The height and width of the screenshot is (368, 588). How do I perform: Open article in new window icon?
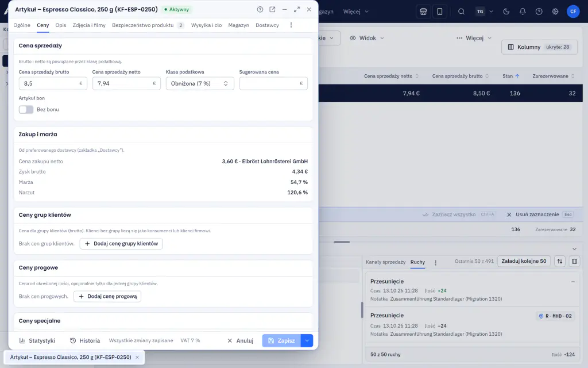pyautogui.click(x=272, y=9)
